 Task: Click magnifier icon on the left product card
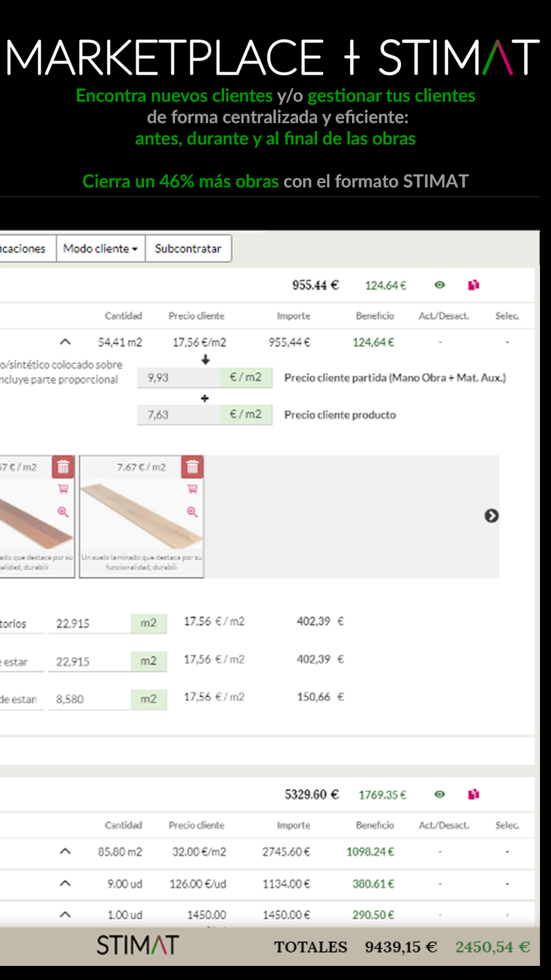point(63,511)
